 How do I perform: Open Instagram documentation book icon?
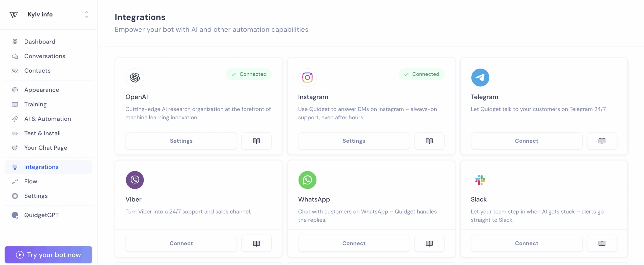(429, 141)
